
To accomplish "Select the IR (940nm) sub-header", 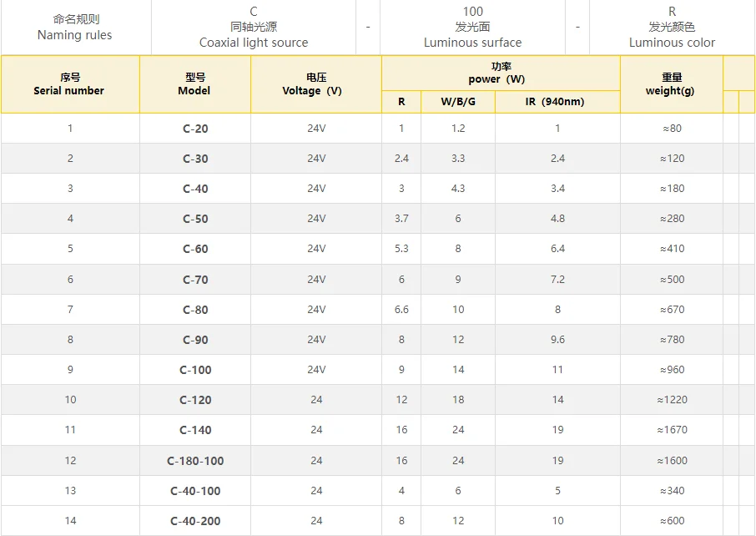I will tap(557, 102).
